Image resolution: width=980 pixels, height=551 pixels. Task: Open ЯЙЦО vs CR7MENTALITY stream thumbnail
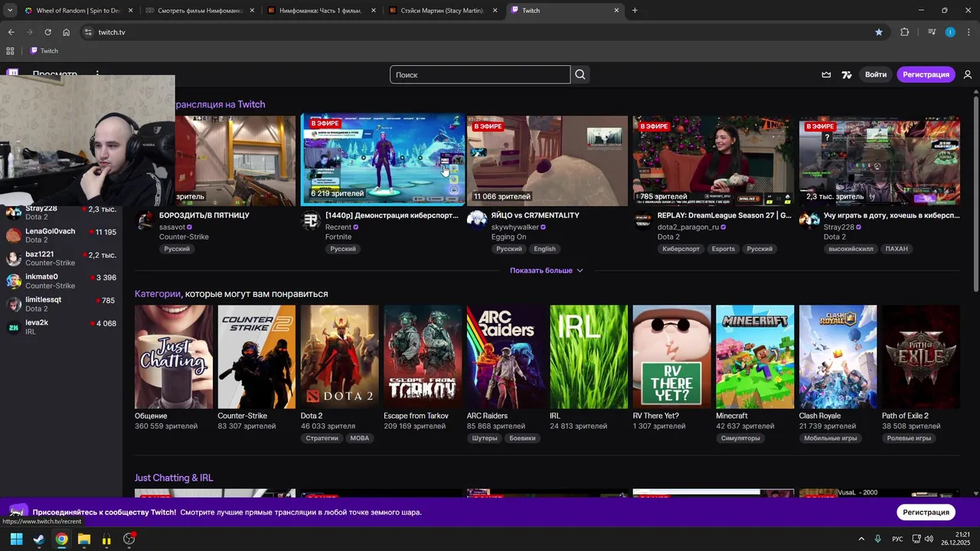tap(547, 161)
